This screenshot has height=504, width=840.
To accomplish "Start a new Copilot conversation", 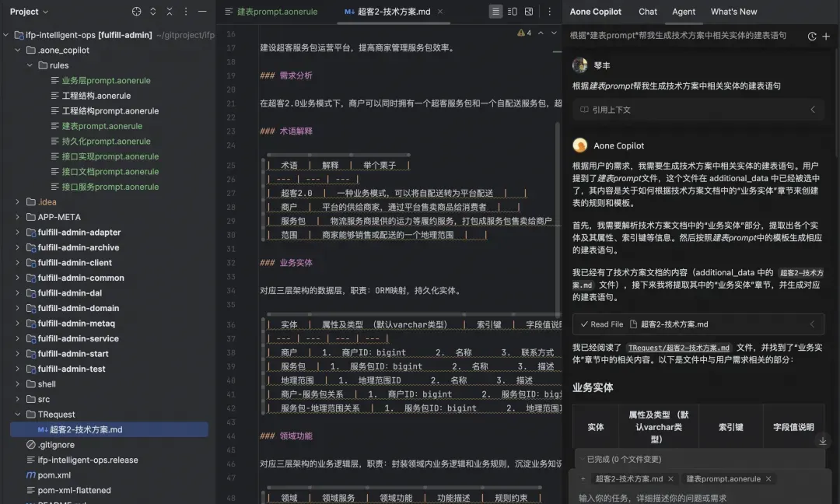I will point(826,37).
